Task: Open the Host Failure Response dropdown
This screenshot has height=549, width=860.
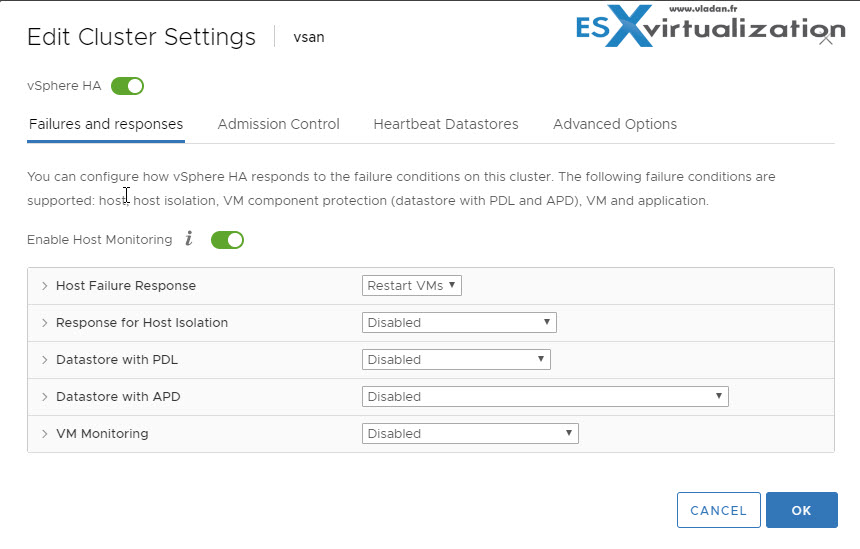Action: pos(412,286)
